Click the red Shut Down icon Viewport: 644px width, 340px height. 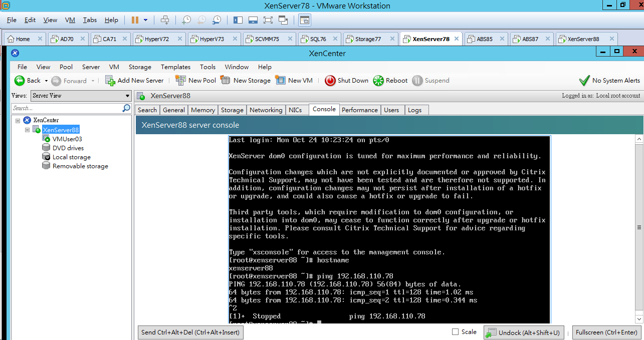tap(330, 81)
